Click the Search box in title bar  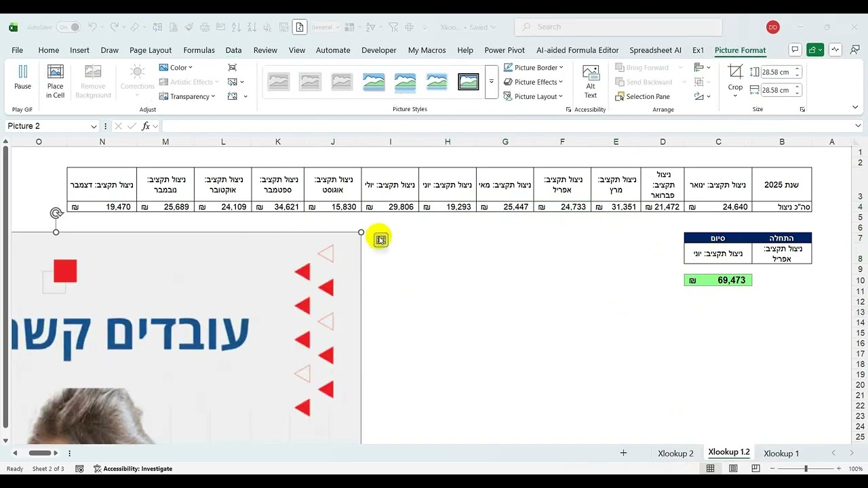coord(618,27)
